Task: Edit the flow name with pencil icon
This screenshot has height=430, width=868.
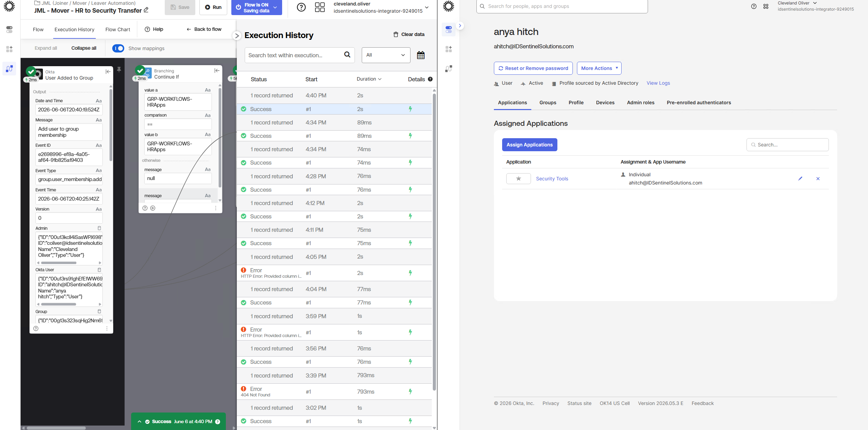Action: [146, 10]
